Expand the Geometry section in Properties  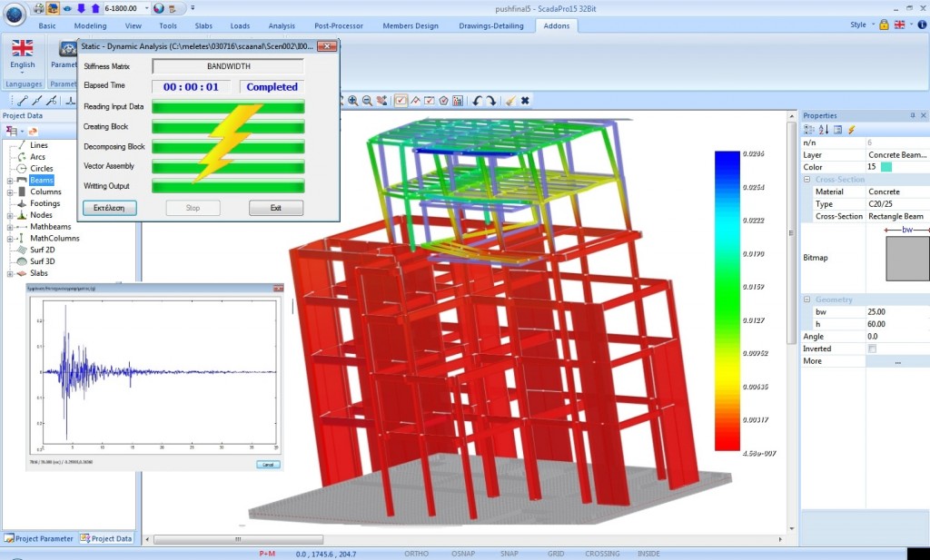click(806, 299)
